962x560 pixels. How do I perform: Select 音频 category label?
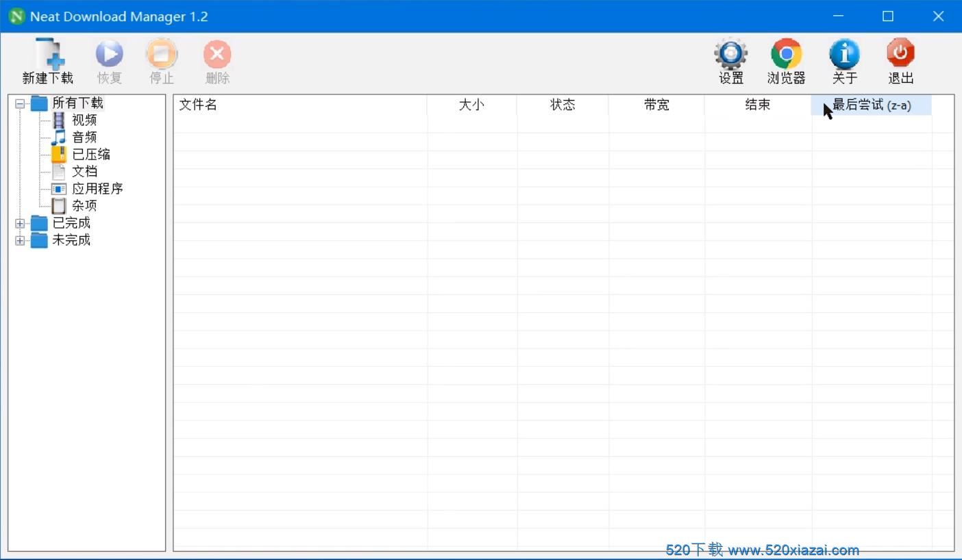[x=84, y=137]
